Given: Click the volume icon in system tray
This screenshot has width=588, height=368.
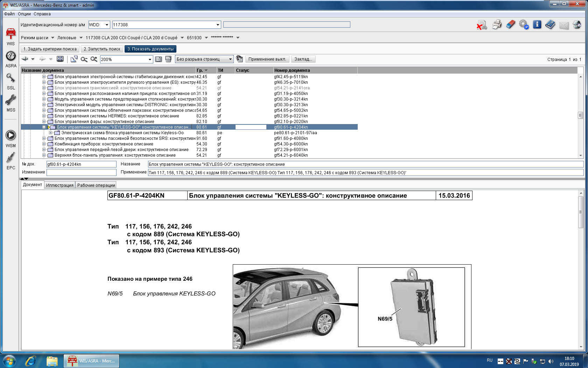Looking at the screenshot, I should coord(551,361).
